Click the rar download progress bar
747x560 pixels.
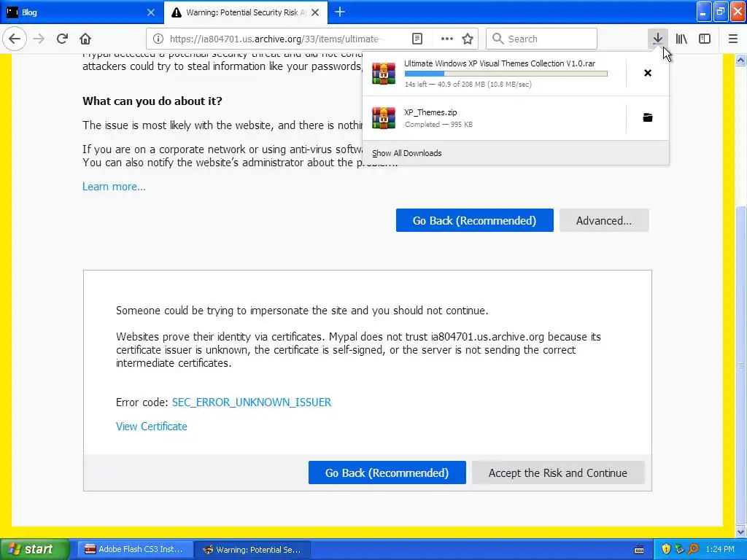click(x=506, y=74)
